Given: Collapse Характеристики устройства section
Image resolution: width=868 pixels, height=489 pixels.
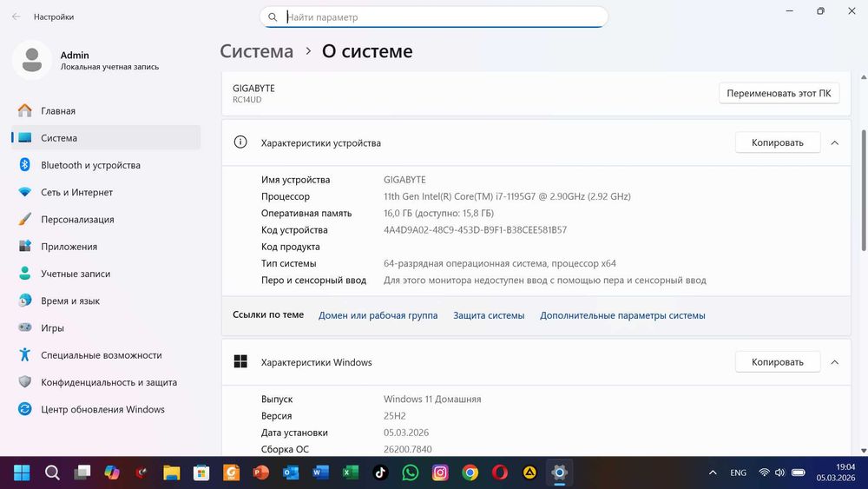Looking at the screenshot, I should (835, 143).
